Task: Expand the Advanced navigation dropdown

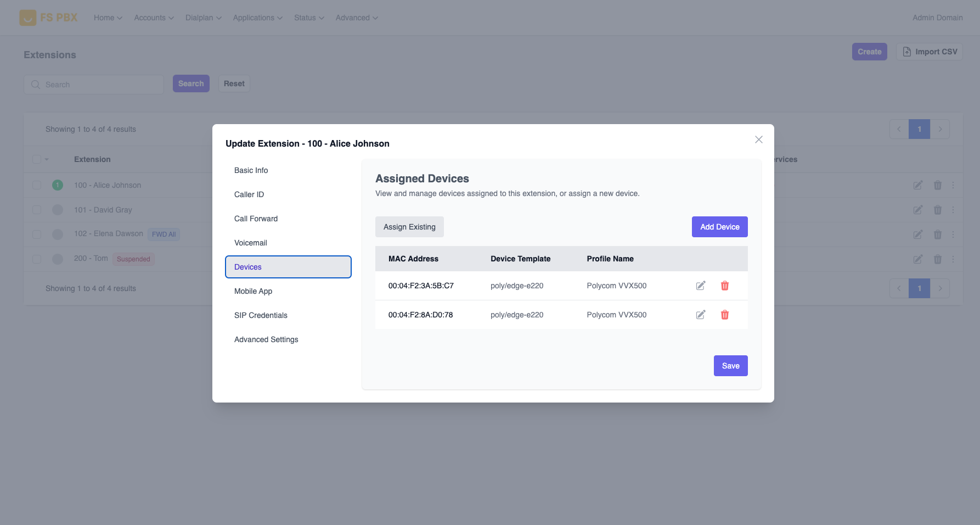Action: 356,18
